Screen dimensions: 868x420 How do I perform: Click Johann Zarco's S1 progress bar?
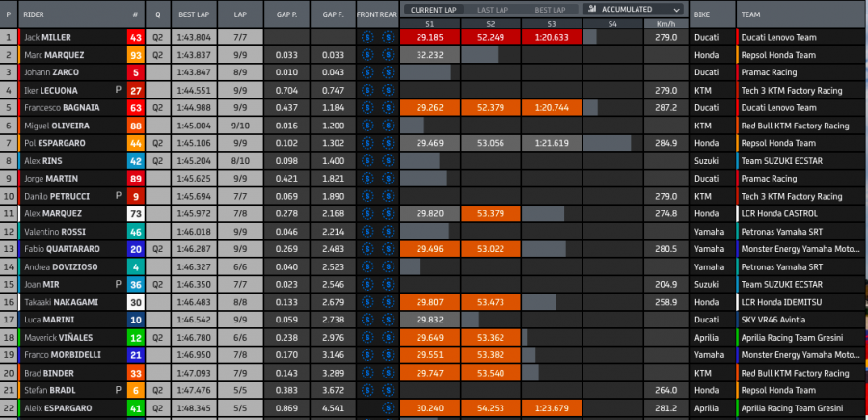[426, 72]
